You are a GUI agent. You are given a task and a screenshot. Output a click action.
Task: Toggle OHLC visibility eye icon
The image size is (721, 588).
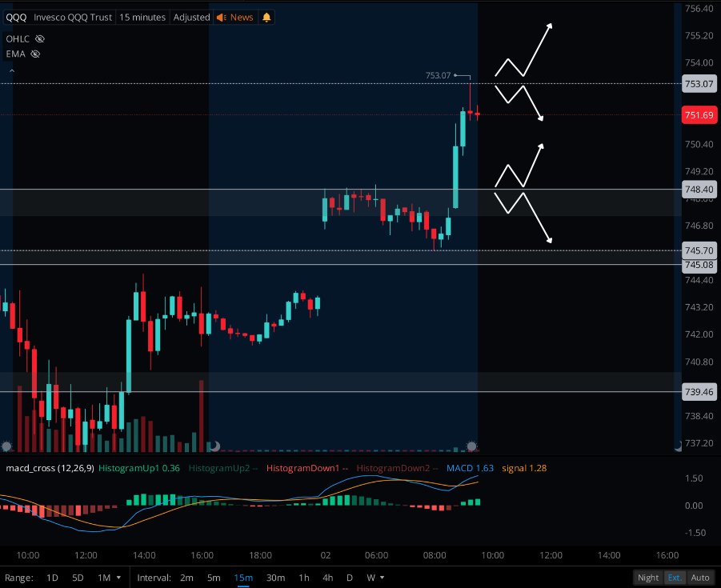[40, 39]
